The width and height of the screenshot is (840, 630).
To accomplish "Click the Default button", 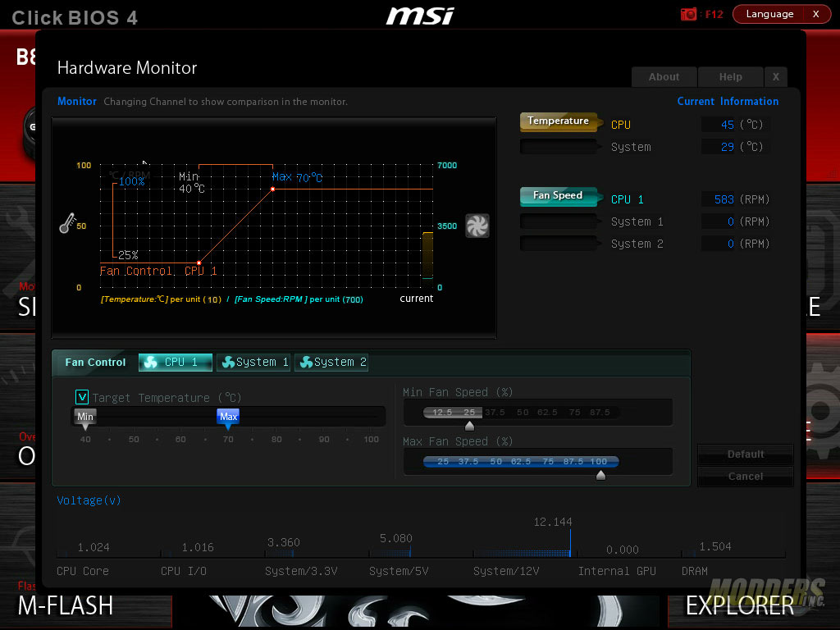I will [x=745, y=454].
